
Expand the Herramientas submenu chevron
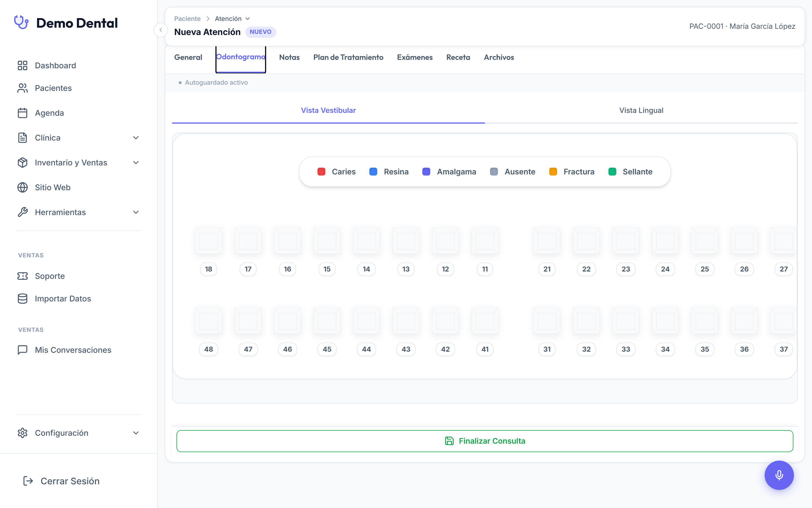point(136,212)
